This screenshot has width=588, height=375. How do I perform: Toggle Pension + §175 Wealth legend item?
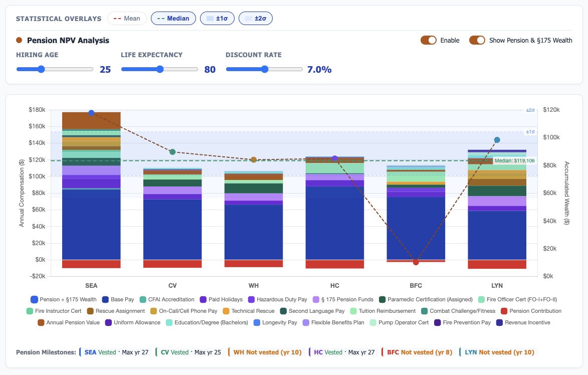63,300
